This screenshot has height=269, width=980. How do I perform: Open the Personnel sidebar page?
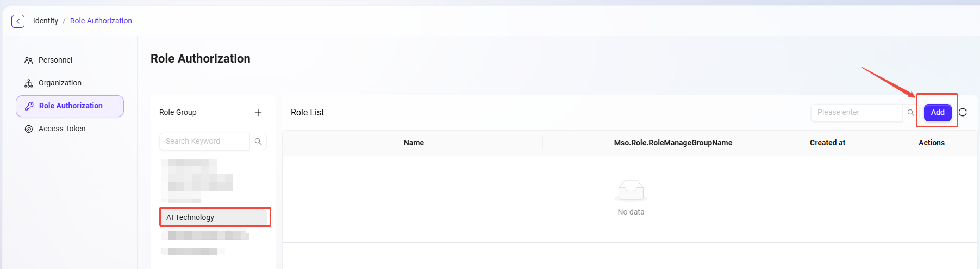[x=55, y=60]
